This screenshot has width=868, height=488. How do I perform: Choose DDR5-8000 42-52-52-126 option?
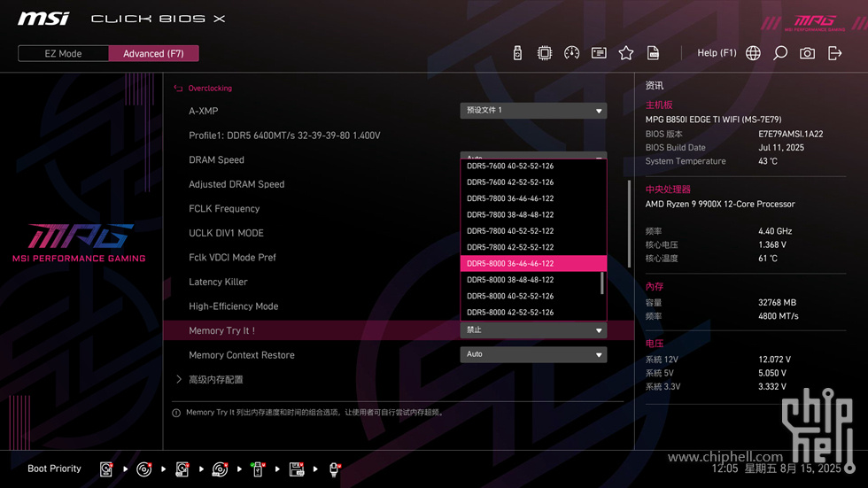coord(533,312)
